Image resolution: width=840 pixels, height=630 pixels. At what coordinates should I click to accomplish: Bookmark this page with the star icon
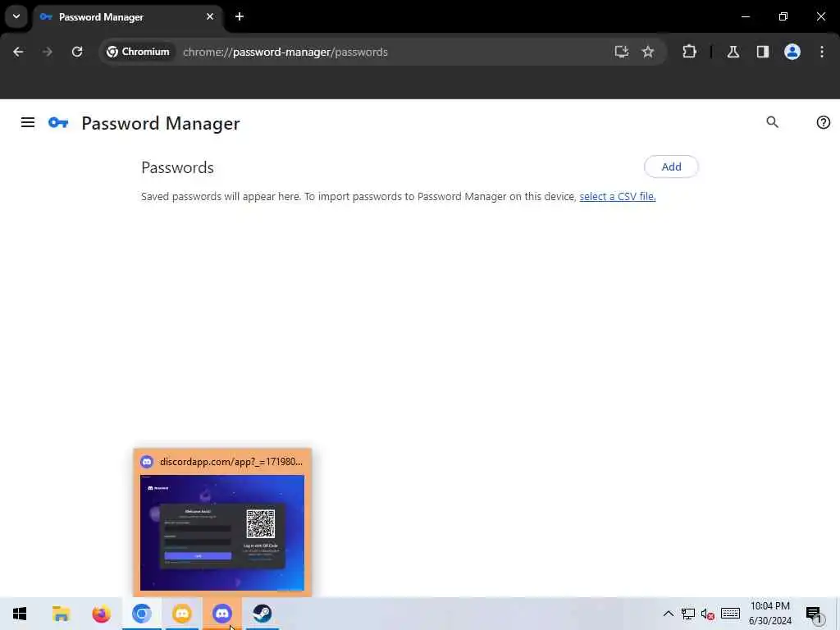pos(648,52)
